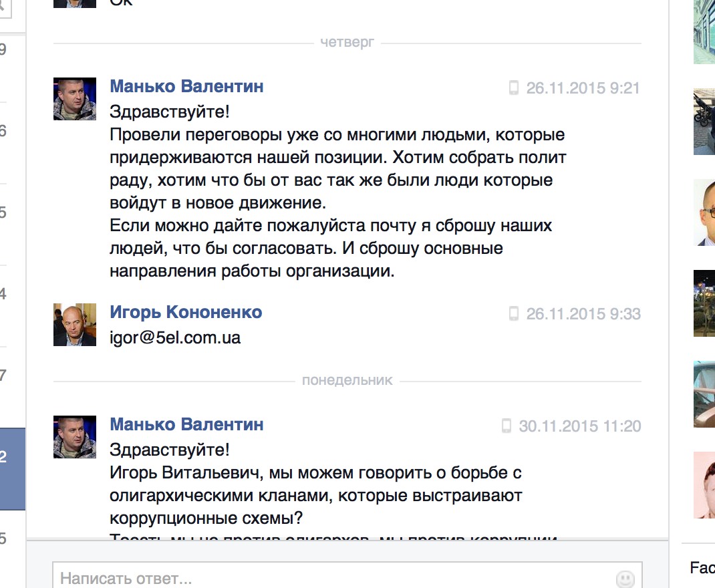Open Манько Валентин name link at 9:21
715x588 pixels.
tap(186, 86)
